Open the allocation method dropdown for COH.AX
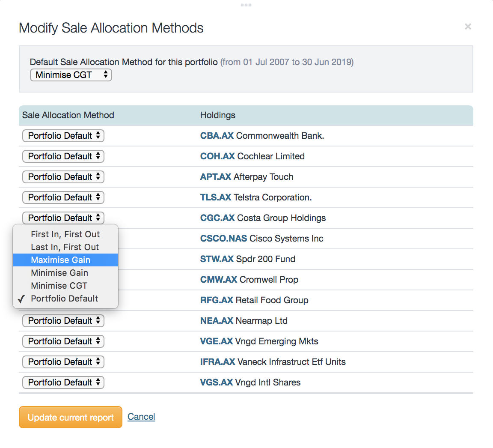The height and width of the screenshot is (448, 493). point(63,156)
